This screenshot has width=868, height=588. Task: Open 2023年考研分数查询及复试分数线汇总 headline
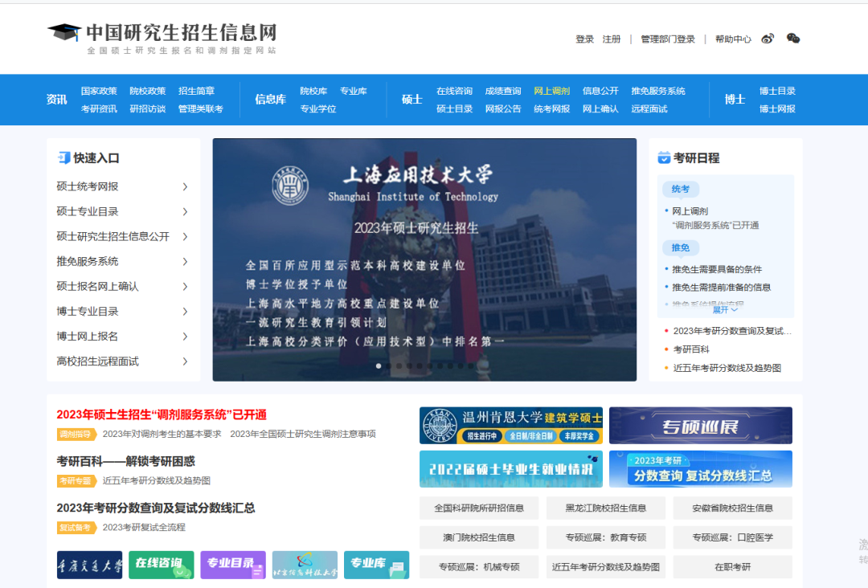(x=156, y=508)
